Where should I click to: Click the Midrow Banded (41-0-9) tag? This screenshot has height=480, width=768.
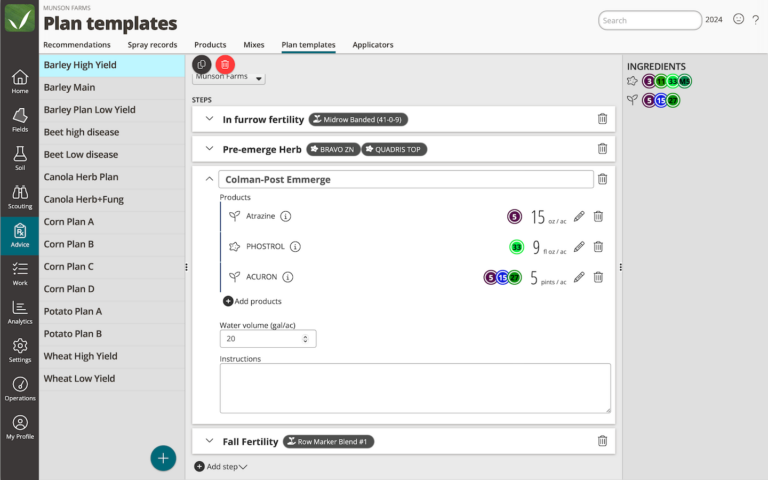[x=358, y=119]
